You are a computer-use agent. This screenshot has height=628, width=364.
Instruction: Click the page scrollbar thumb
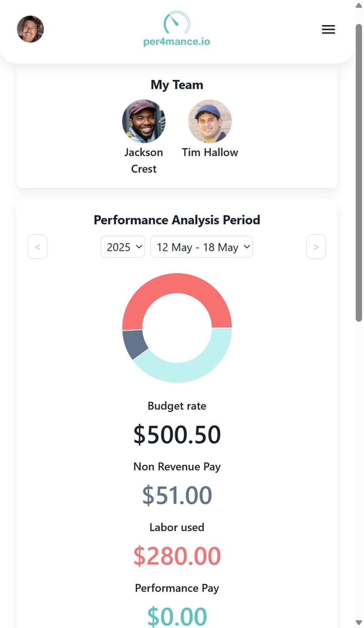(359, 173)
